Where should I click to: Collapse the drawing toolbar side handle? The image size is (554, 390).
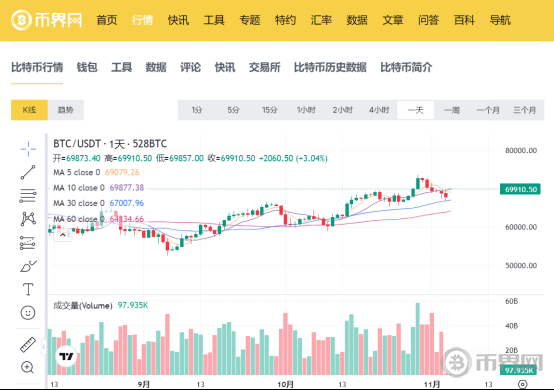[x=44, y=347]
